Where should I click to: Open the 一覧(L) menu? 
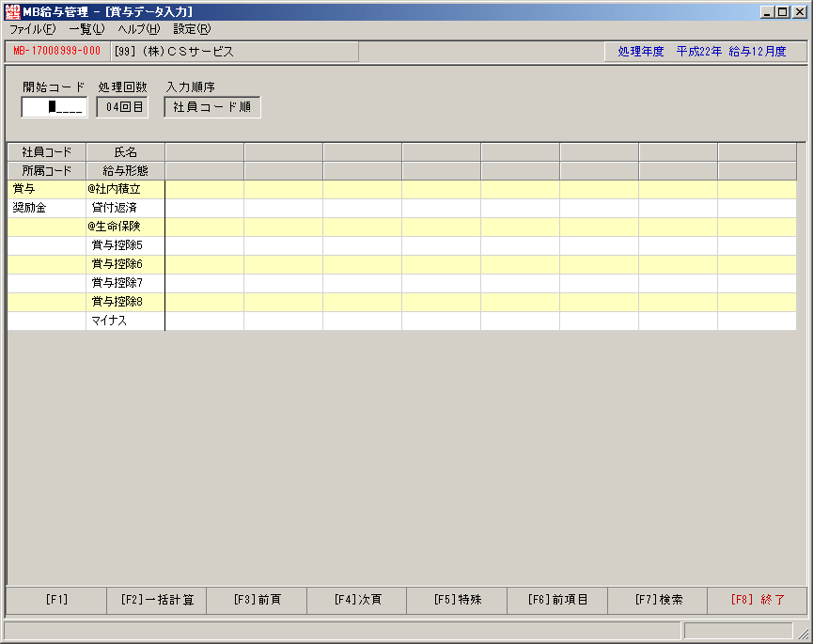point(86,29)
